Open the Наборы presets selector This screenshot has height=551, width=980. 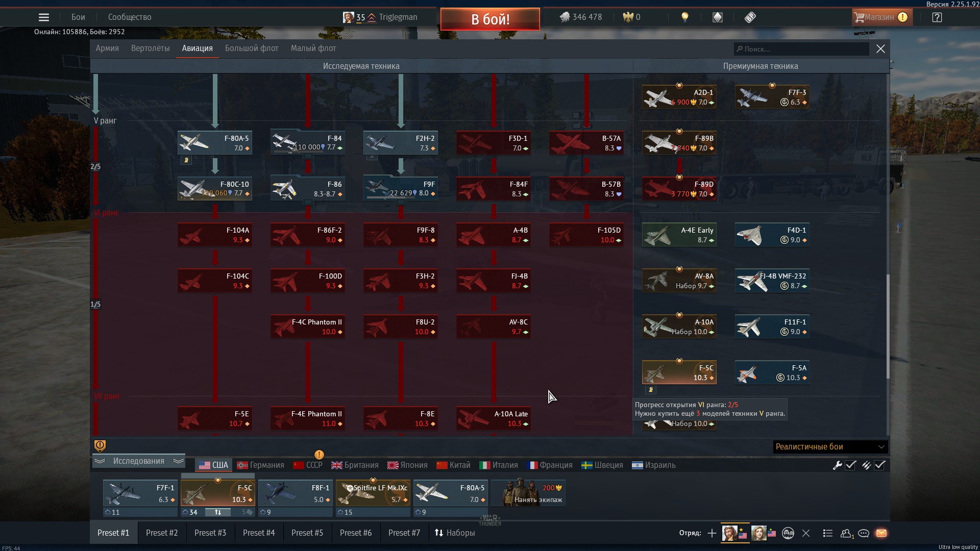tap(455, 533)
